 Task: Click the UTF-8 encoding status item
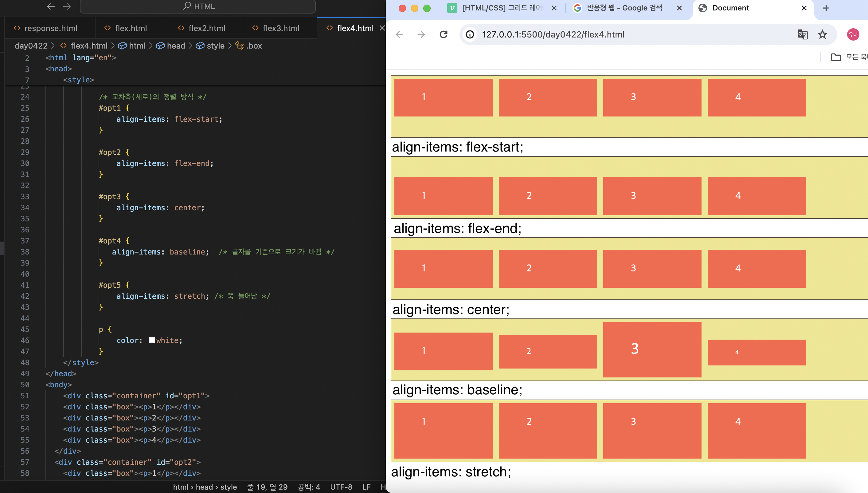[341, 487]
